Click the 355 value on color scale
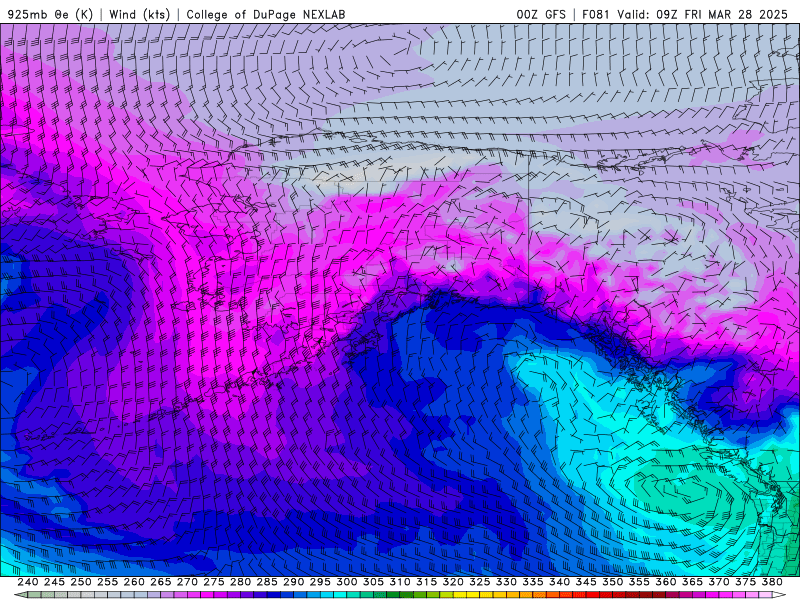The image size is (800, 600). [639, 582]
